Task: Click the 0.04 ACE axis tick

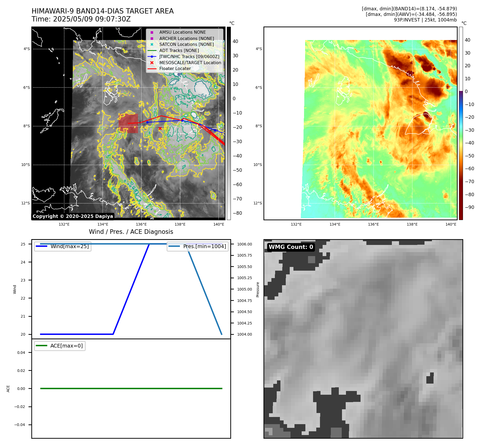Action: coord(21,353)
